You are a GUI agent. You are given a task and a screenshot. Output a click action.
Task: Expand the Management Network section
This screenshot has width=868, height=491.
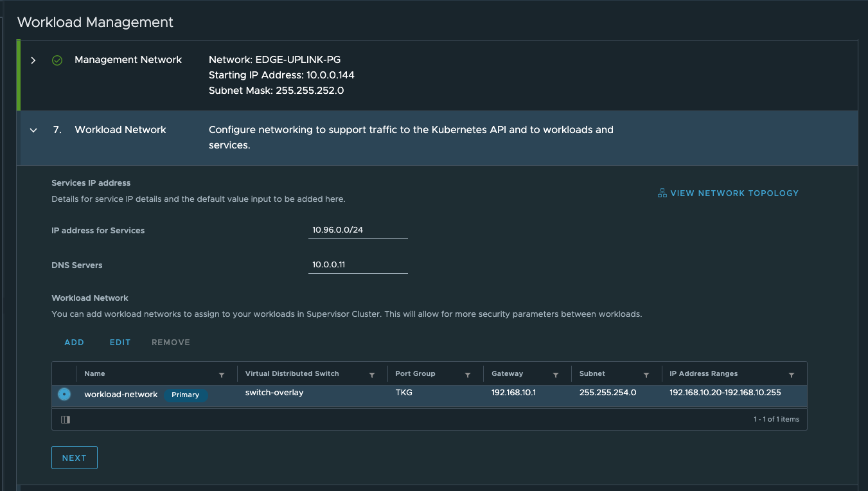33,60
